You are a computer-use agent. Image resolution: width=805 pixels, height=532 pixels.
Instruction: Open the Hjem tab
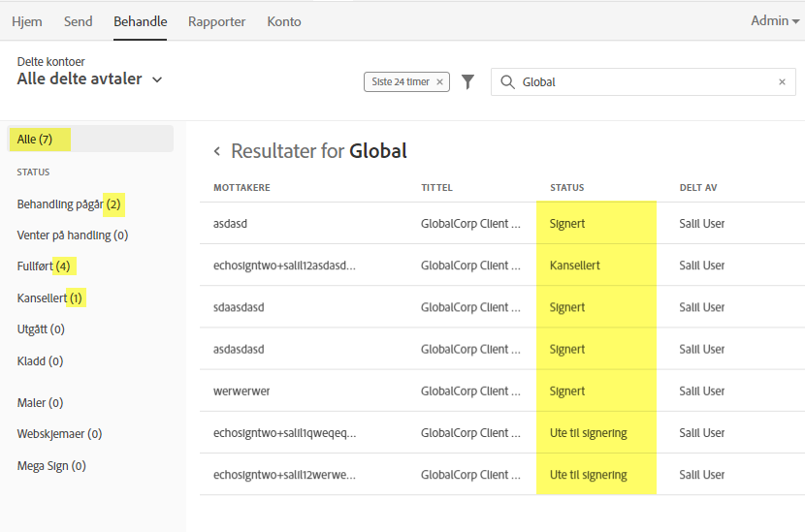pyautogui.click(x=27, y=21)
